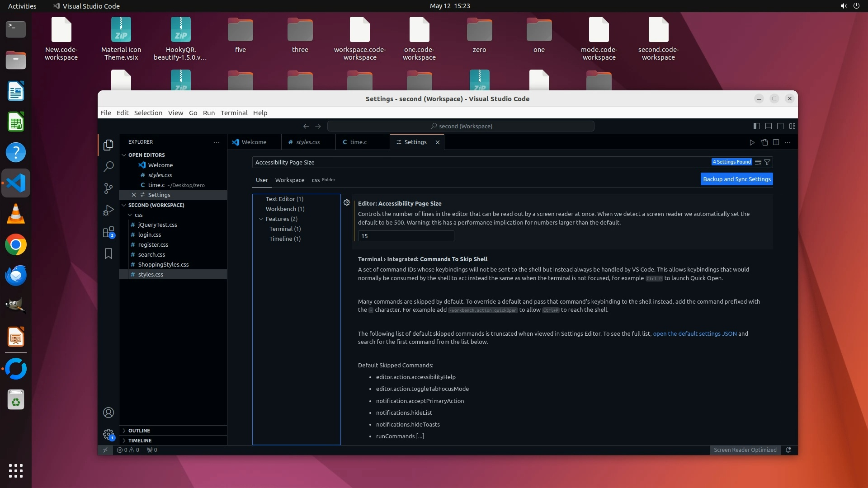Open the Search view in activity bar

108,167
